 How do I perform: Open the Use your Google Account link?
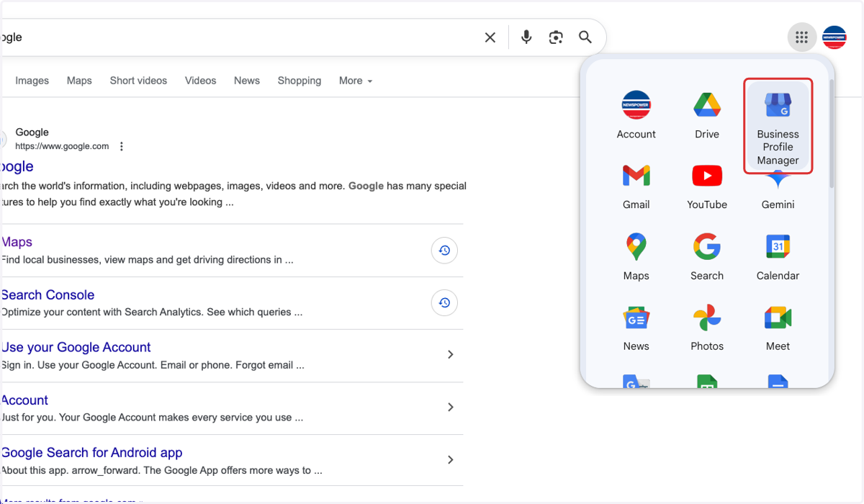(76, 347)
